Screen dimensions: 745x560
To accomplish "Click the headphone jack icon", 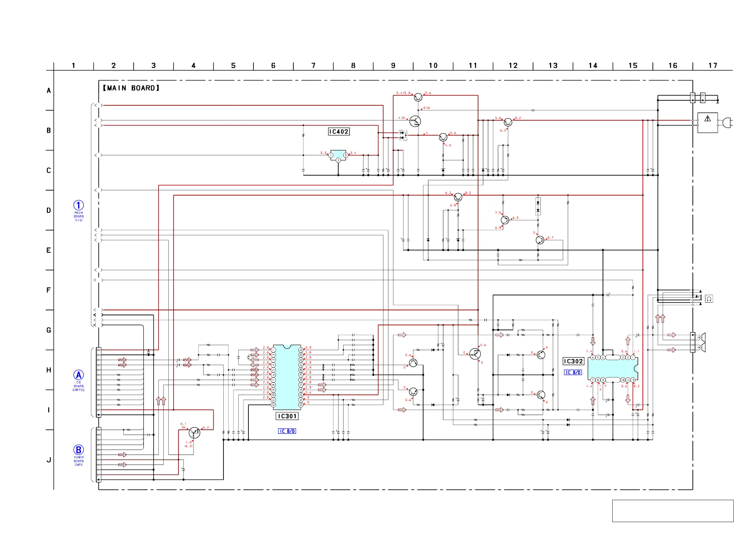I will coord(709,299).
